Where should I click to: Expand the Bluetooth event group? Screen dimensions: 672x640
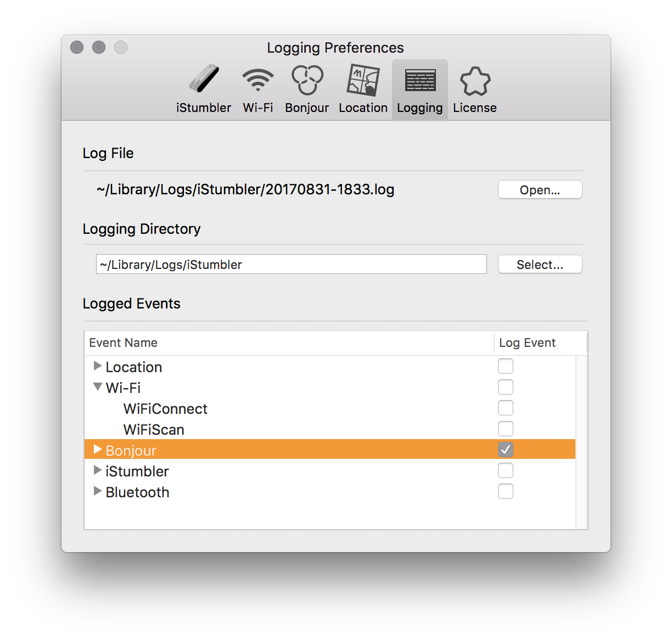pyautogui.click(x=98, y=491)
